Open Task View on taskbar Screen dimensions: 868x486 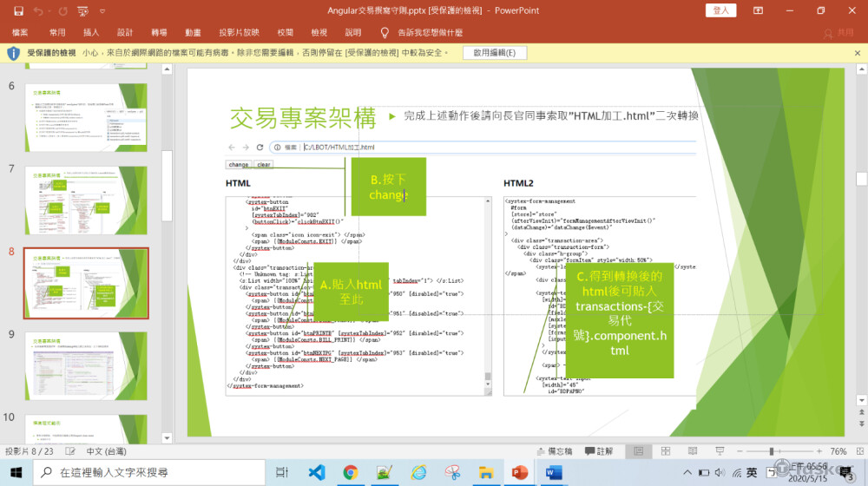coord(282,472)
